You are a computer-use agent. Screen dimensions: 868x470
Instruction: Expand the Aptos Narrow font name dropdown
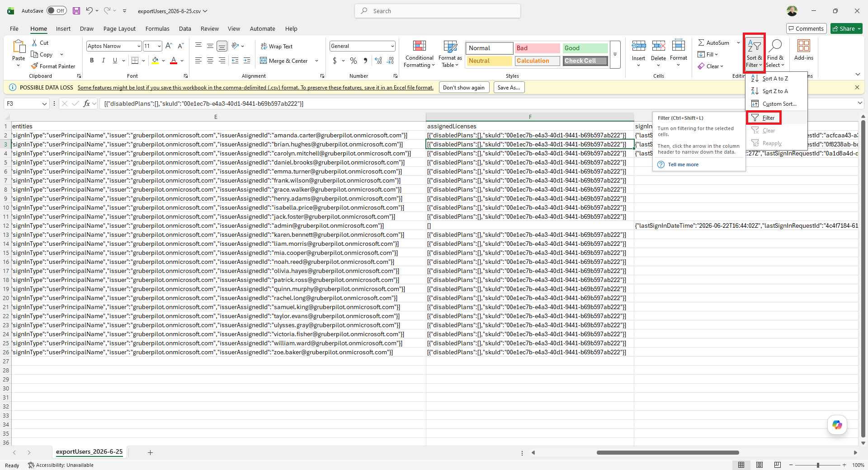point(139,46)
